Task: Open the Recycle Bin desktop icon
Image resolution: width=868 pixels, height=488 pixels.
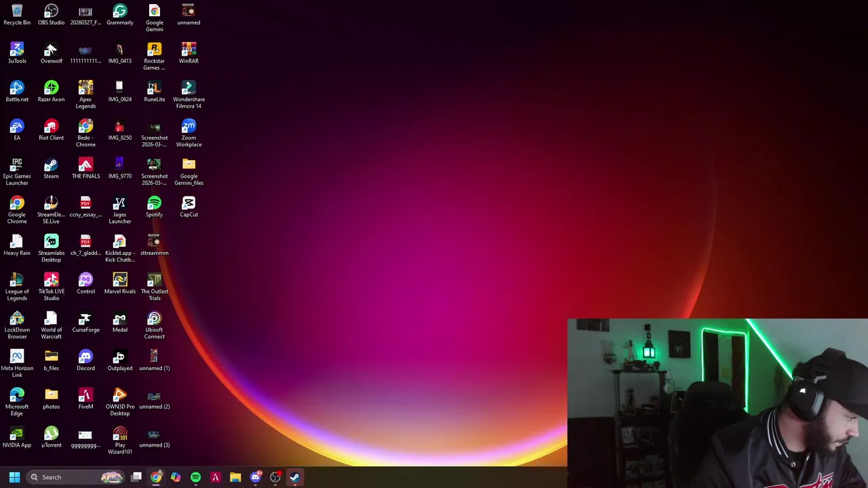Action: click(x=17, y=15)
